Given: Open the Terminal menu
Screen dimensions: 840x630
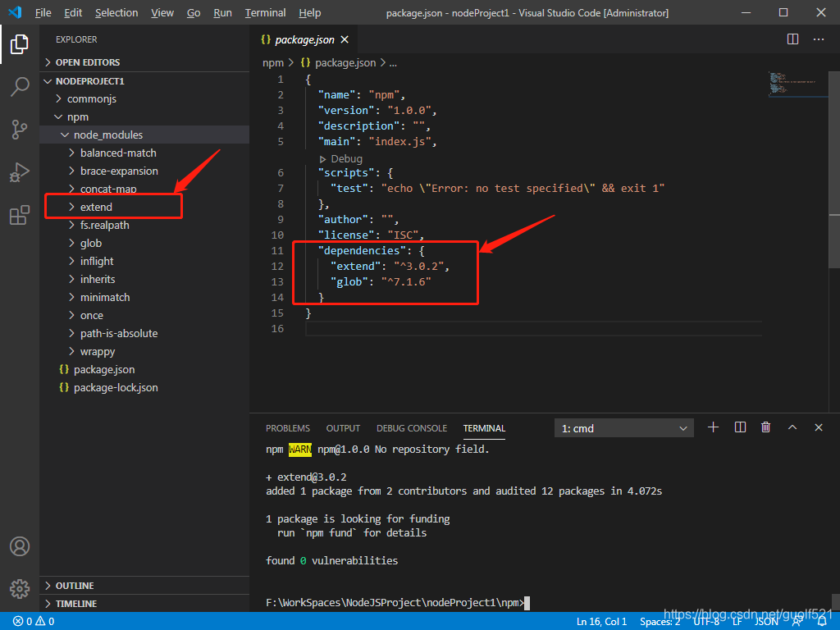Looking at the screenshot, I should pos(265,12).
